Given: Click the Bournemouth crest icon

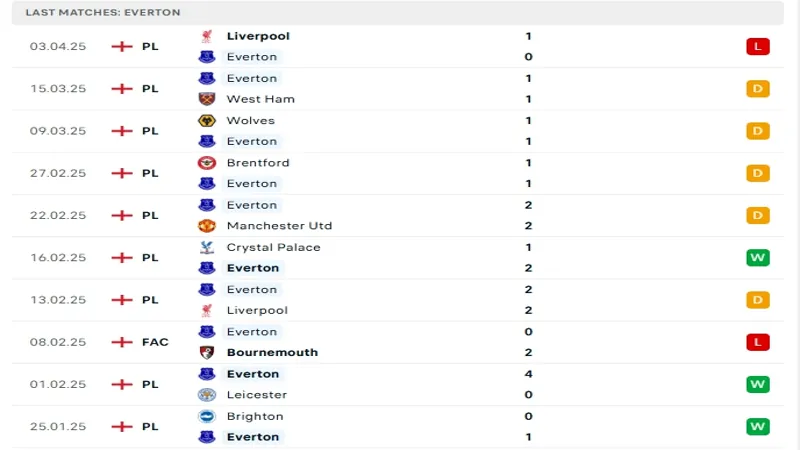Looking at the screenshot, I should point(207,353).
